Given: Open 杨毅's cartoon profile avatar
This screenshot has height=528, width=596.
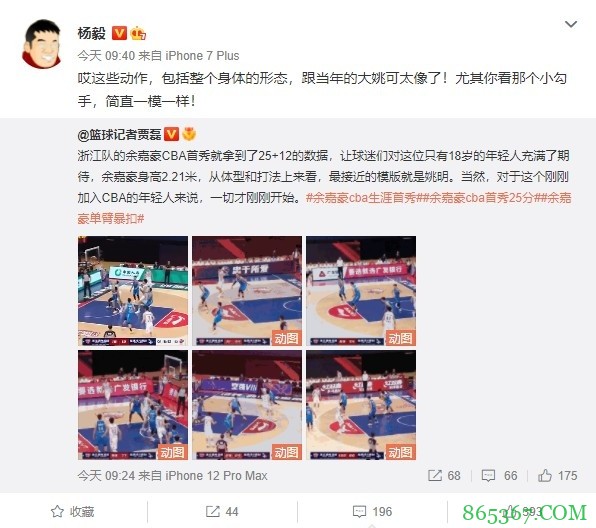Looking at the screenshot, I should pos(42,44).
